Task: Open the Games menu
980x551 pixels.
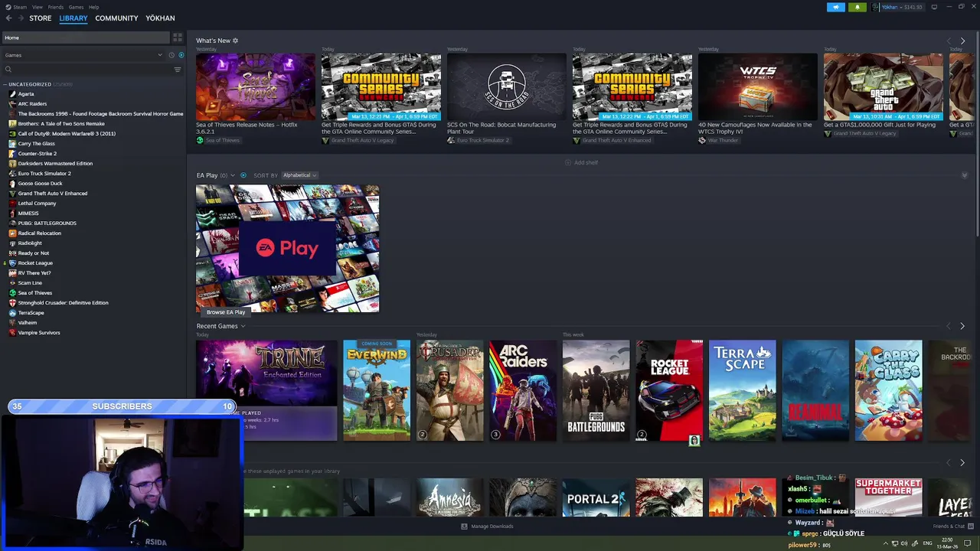Action: point(76,7)
